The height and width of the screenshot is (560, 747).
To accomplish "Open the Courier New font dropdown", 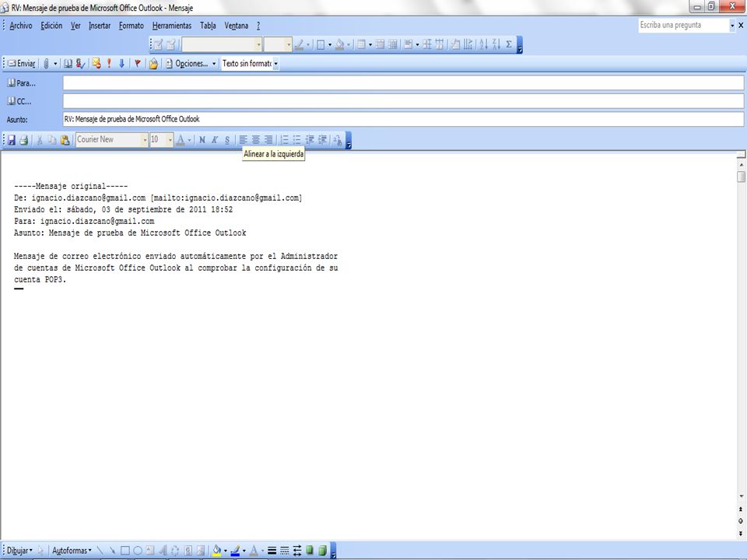I will (145, 139).
